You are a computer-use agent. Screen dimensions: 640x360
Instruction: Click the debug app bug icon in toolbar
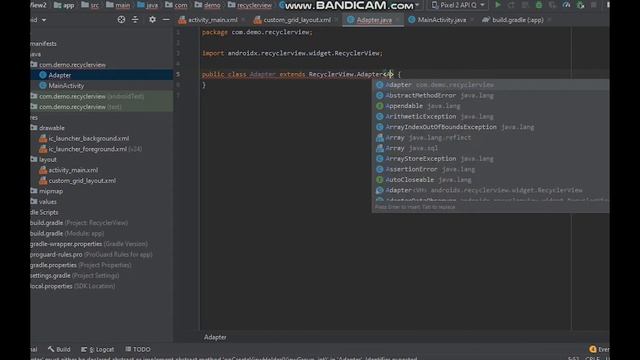539,5
